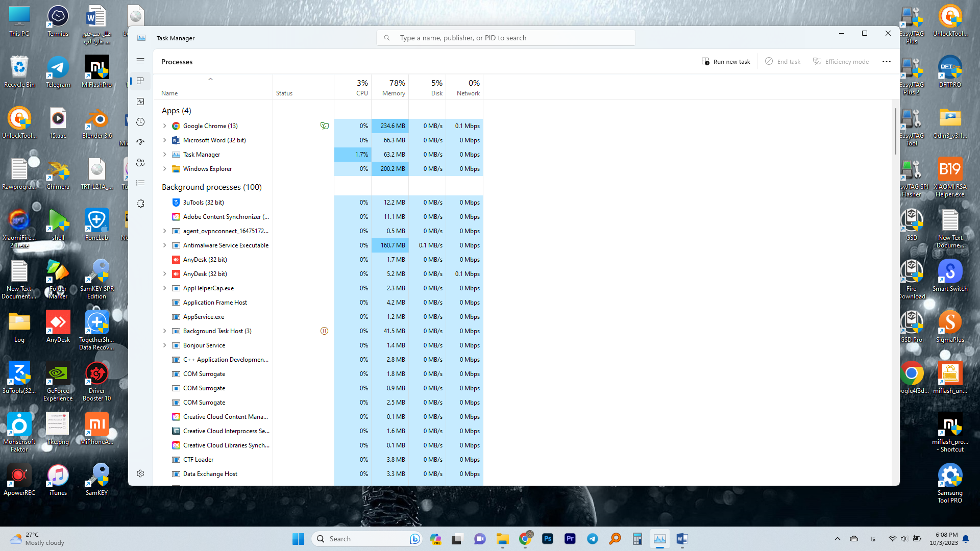Image resolution: width=980 pixels, height=551 pixels.
Task: Open Task Manager settings gear
Action: click(140, 473)
